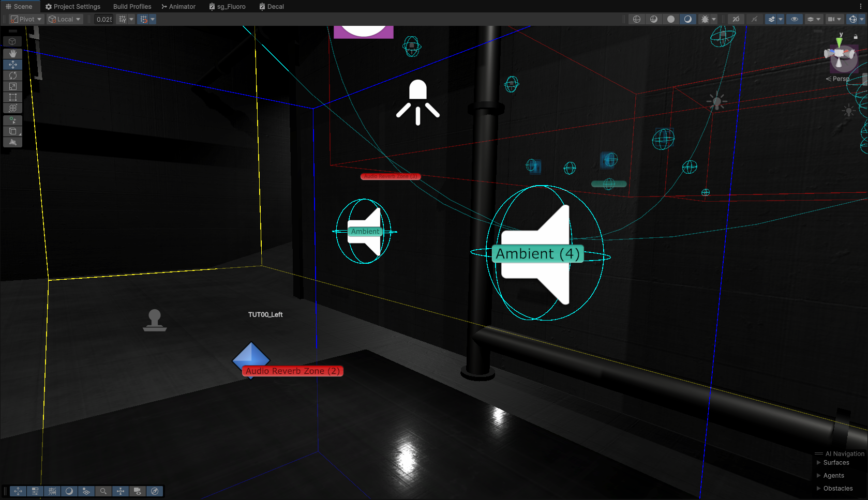The height and width of the screenshot is (500, 868).
Task: Toggle scene visibility eye button
Action: (795, 19)
